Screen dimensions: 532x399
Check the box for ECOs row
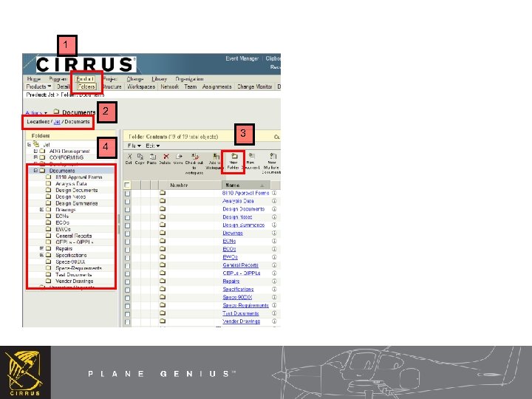pos(127,250)
